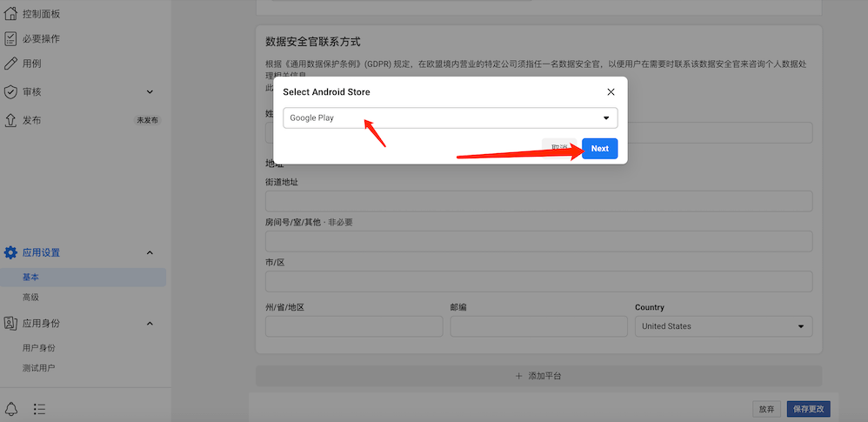Screen dimensions: 868x422
Task: Click the 发布 upload icon
Action: pyautogui.click(x=10, y=120)
